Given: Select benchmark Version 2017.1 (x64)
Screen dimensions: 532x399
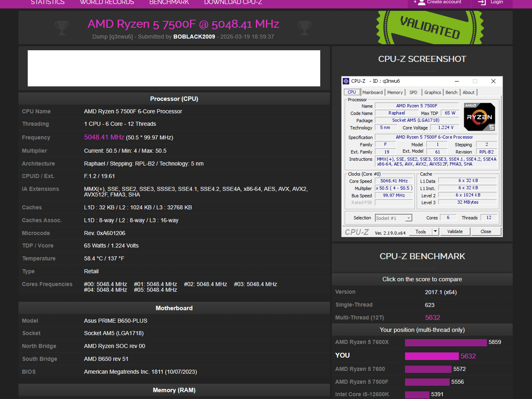Looking at the screenshot, I should click(x=441, y=292).
